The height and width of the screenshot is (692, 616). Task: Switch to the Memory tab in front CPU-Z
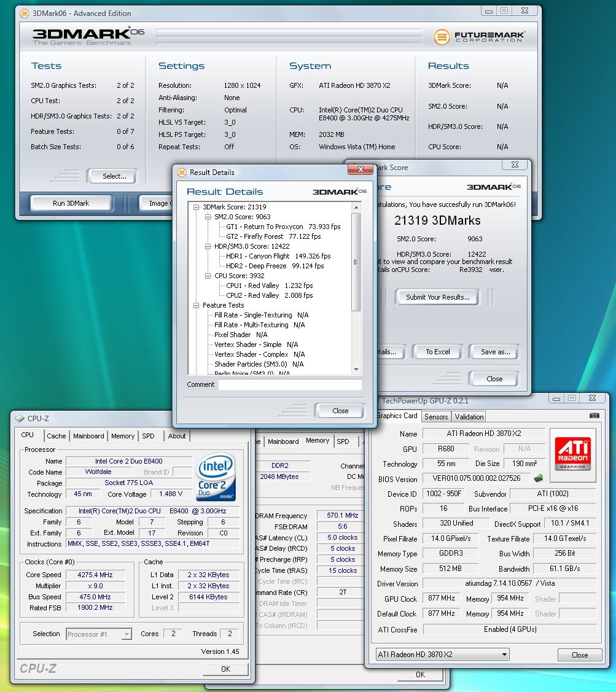(123, 436)
